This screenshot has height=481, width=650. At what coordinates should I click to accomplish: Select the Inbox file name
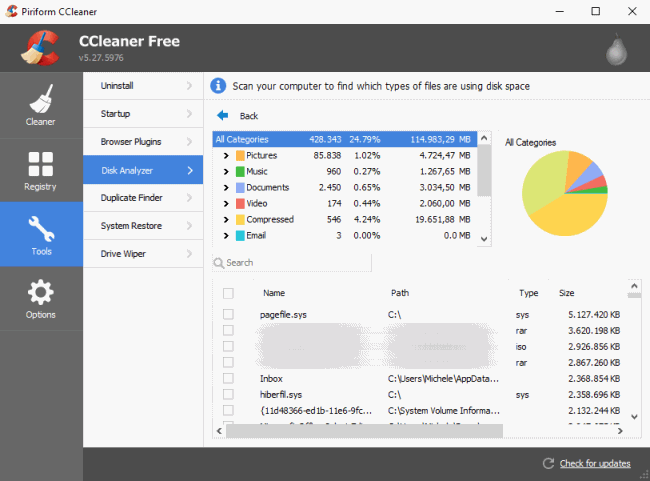pos(271,379)
